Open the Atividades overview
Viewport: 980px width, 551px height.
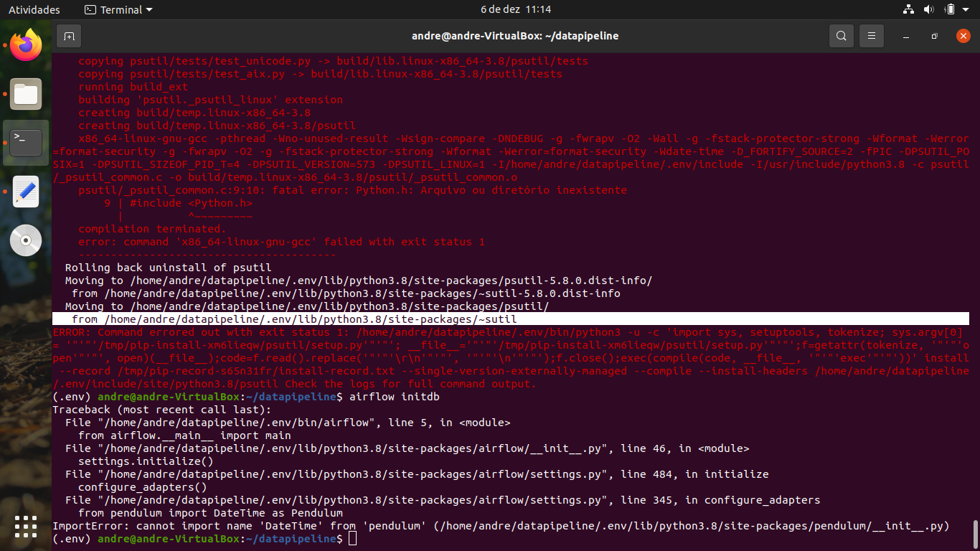[x=34, y=10]
